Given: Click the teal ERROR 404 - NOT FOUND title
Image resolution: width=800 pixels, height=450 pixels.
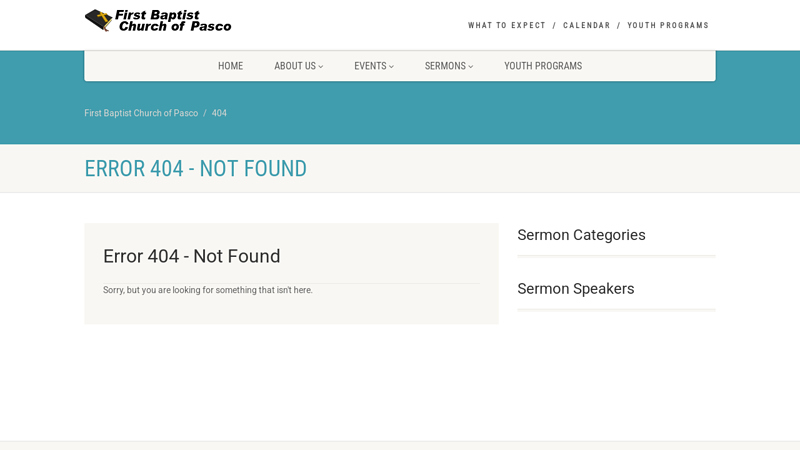Looking at the screenshot, I should coord(195,169).
